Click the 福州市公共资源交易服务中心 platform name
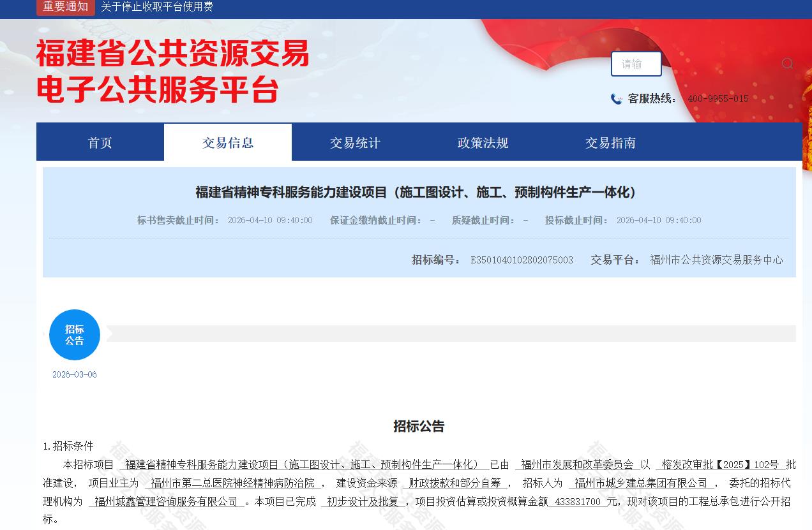812x530 pixels. pos(716,260)
